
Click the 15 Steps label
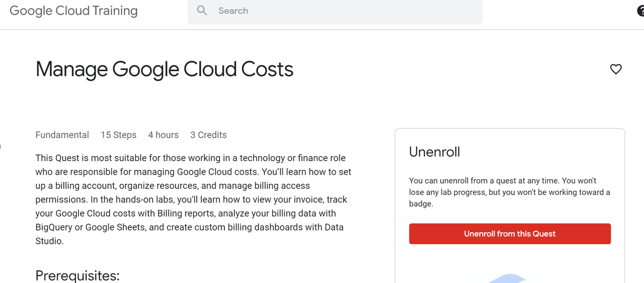pyautogui.click(x=119, y=135)
